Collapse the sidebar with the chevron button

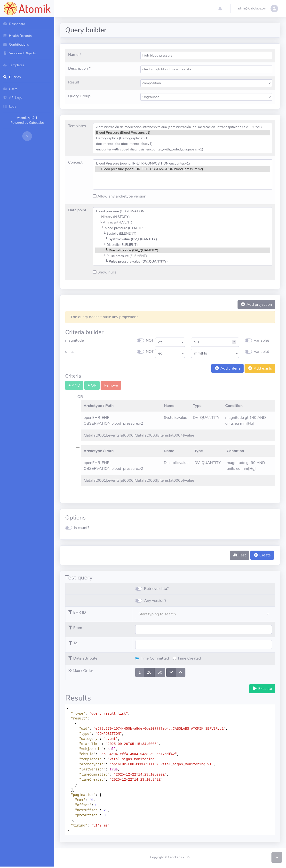click(27, 136)
